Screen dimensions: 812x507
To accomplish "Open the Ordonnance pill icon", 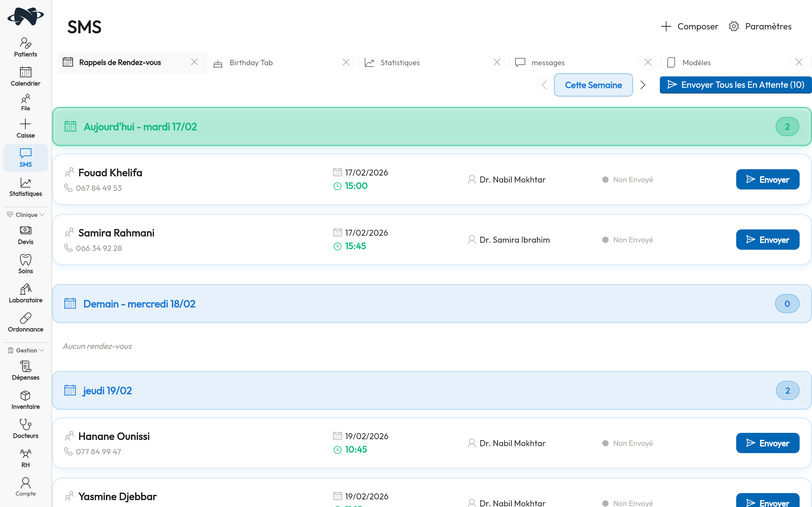I will pyautogui.click(x=25, y=318).
